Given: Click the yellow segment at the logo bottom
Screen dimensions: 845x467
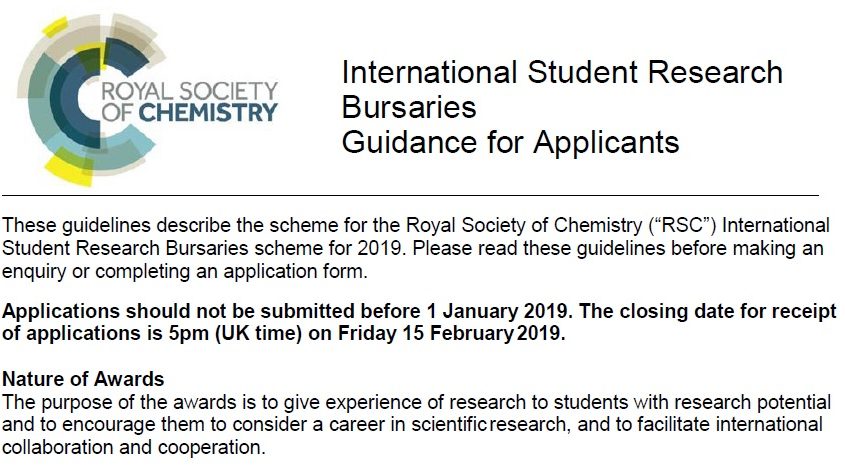Looking at the screenshot, I should pos(69,170).
